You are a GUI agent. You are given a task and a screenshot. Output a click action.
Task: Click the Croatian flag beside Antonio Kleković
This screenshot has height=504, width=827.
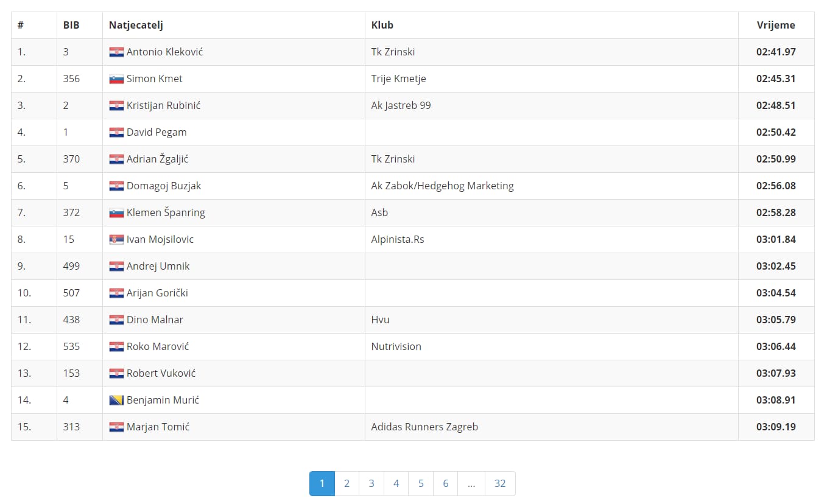coord(116,52)
